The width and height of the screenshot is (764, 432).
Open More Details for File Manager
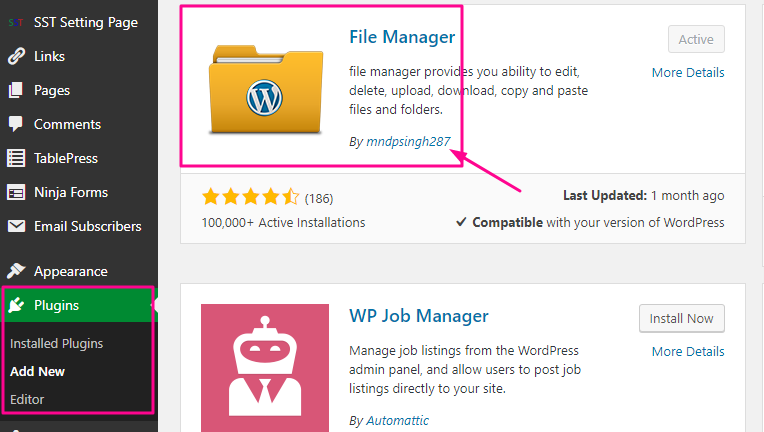688,73
